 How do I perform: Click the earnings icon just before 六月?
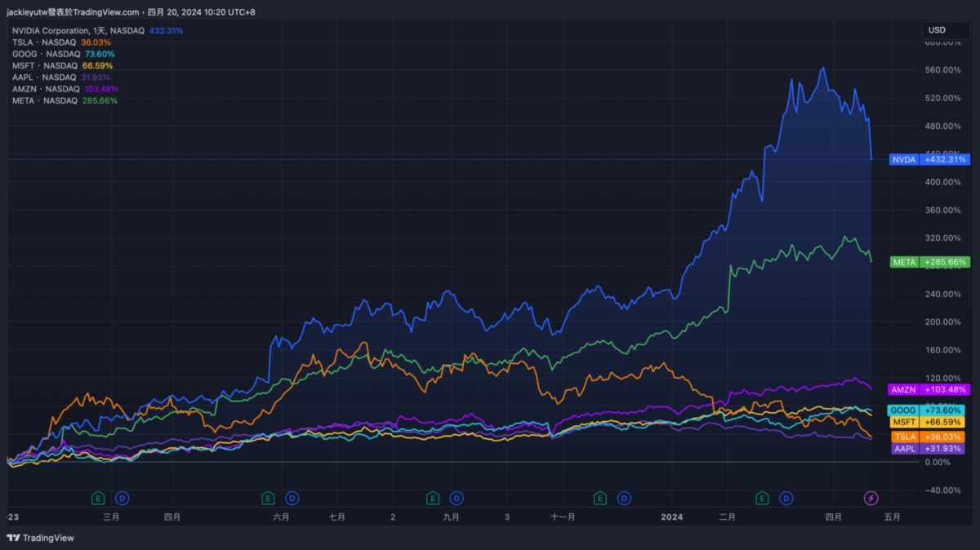[x=267, y=498]
